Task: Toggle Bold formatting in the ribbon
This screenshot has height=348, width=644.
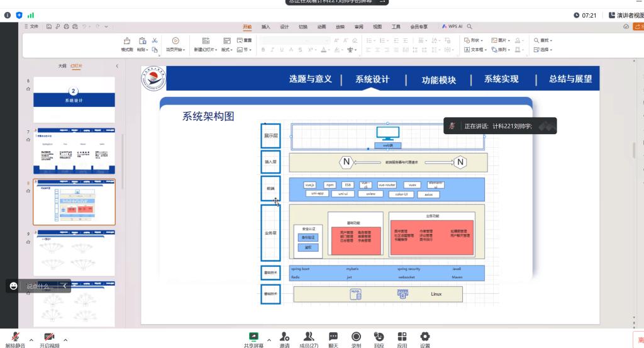Action: (263, 50)
